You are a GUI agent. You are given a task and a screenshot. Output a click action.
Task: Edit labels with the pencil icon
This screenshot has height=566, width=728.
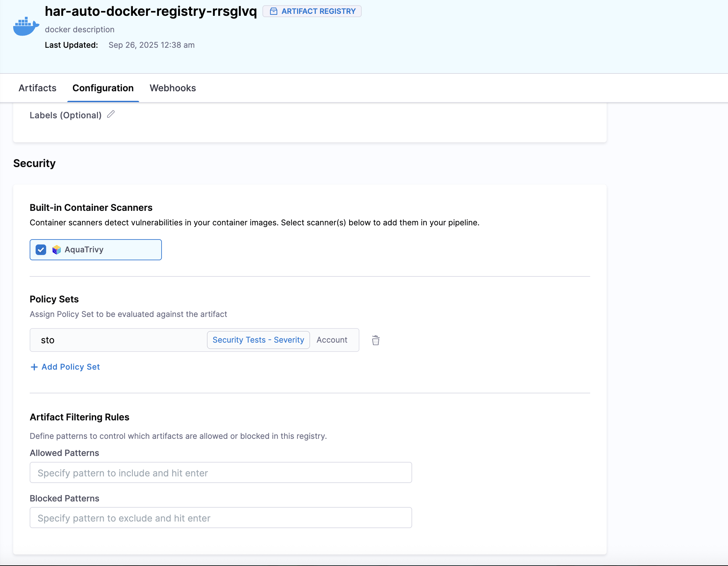pyautogui.click(x=111, y=114)
